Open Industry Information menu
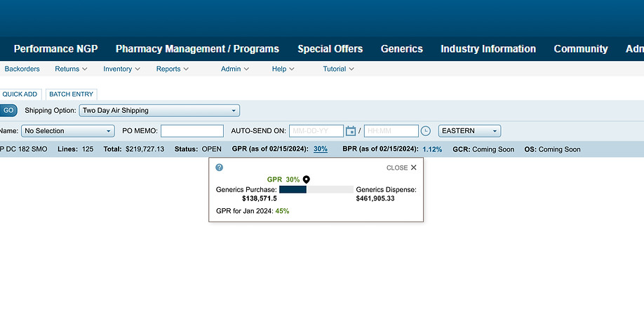This screenshot has width=644, height=312. 488,49
